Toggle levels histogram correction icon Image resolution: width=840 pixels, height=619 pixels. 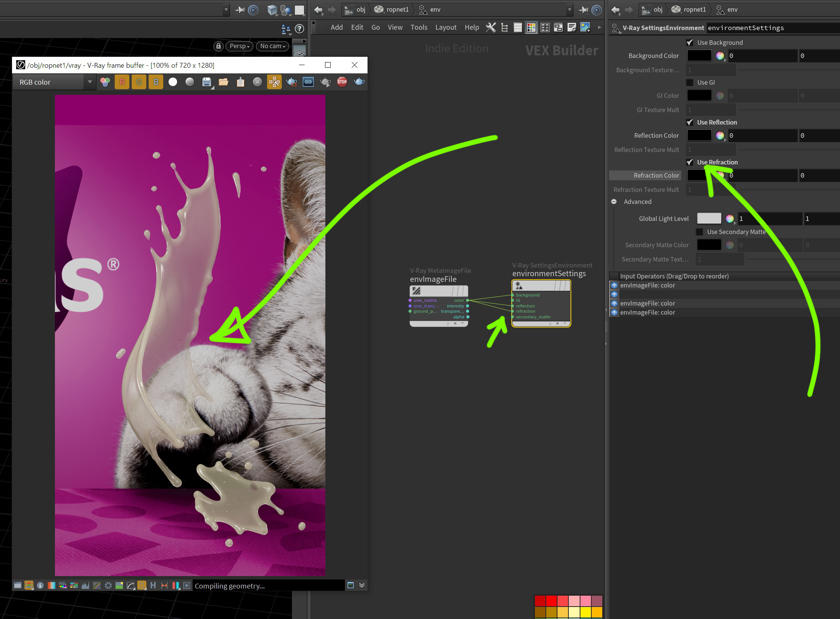click(x=85, y=586)
